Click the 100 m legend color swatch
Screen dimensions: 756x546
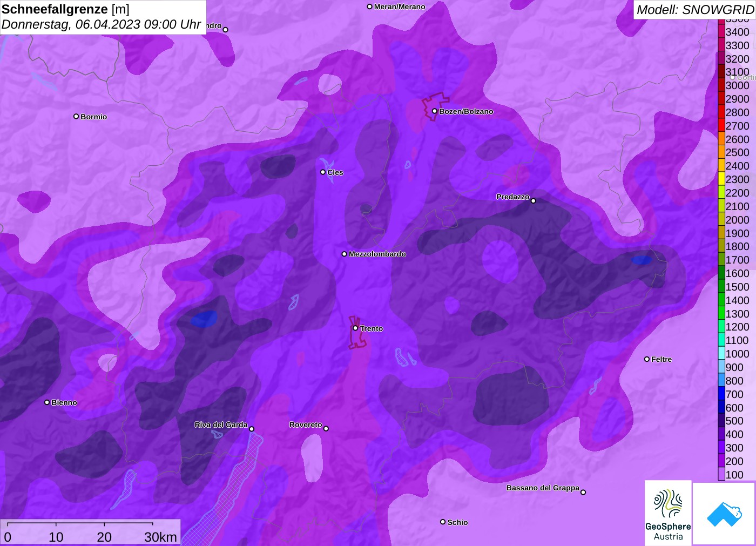point(721,474)
